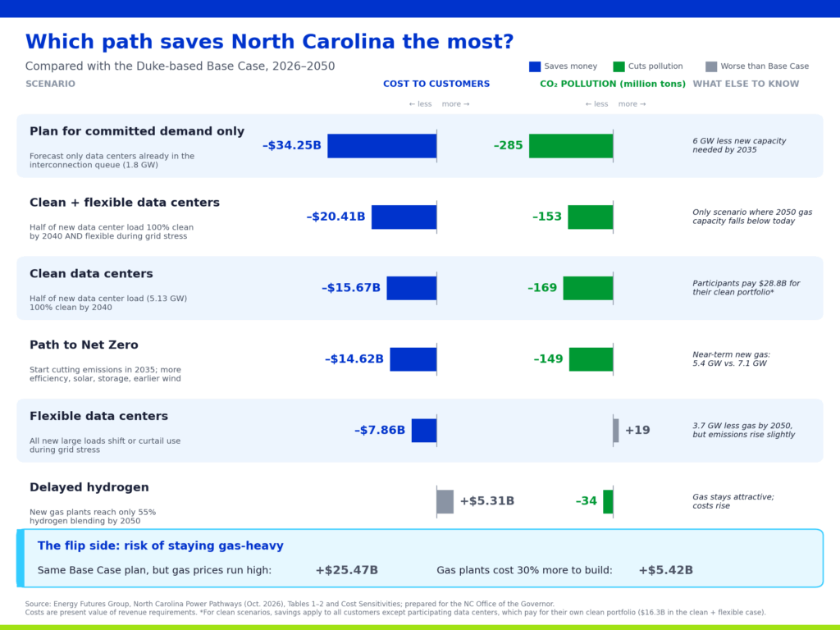Click the '–285' pollution value
This screenshot has height=630, width=840.
(x=508, y=145)
